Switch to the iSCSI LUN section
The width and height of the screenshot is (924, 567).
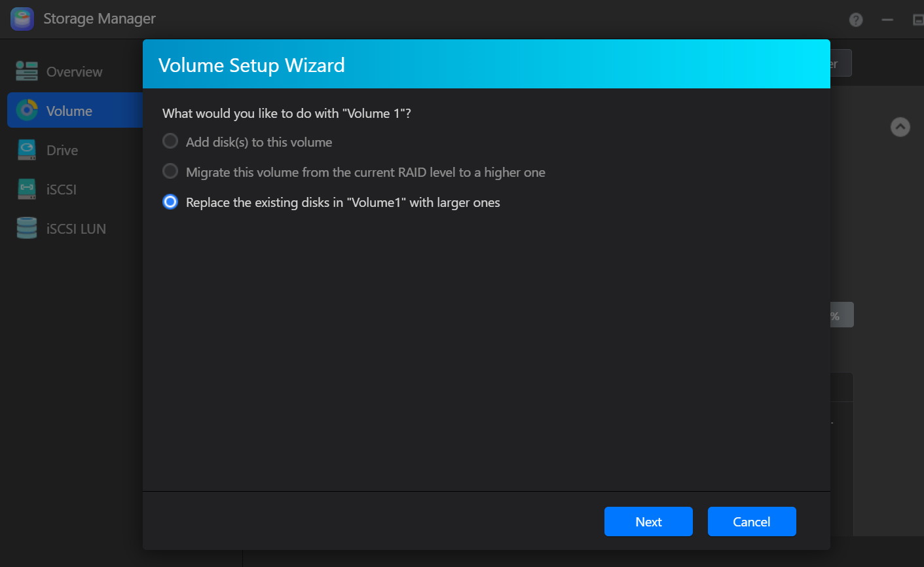tap(76, 228)
